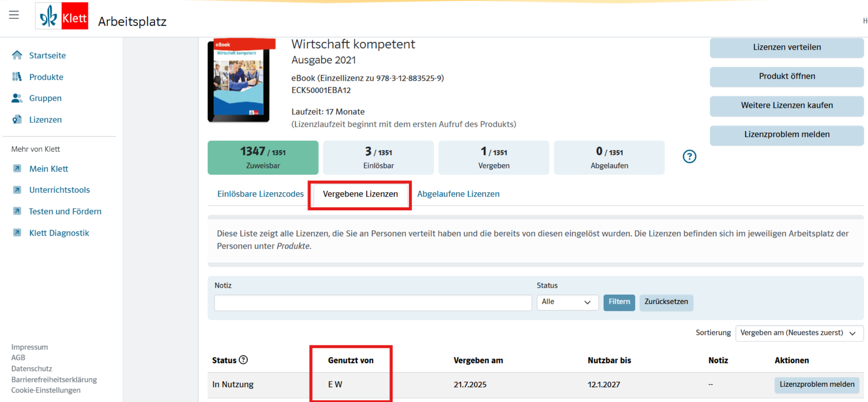The image size is (868, 402).
Task: Switch to Einlösbare Lizenzcodes tab
Action: coord(260,194)
